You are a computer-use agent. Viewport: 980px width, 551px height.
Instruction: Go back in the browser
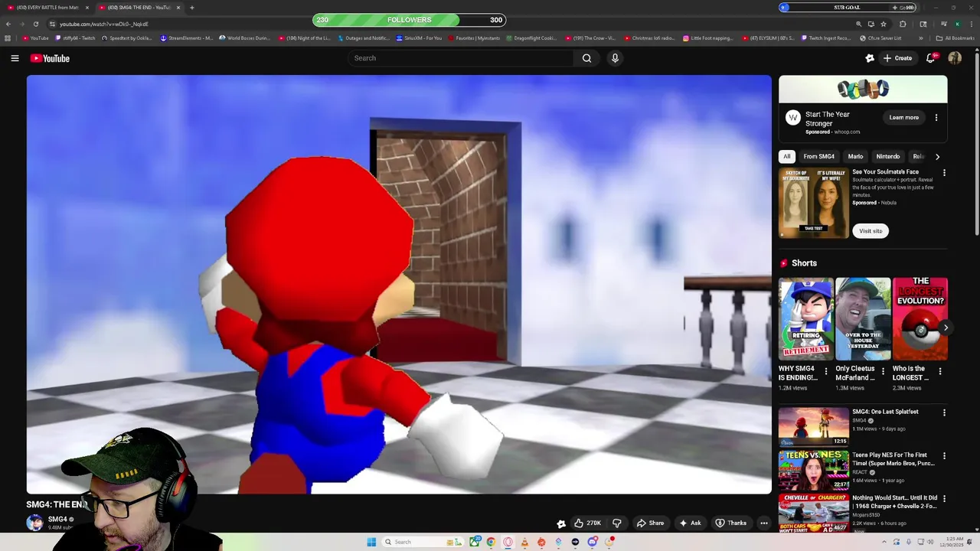click(8, 24)
